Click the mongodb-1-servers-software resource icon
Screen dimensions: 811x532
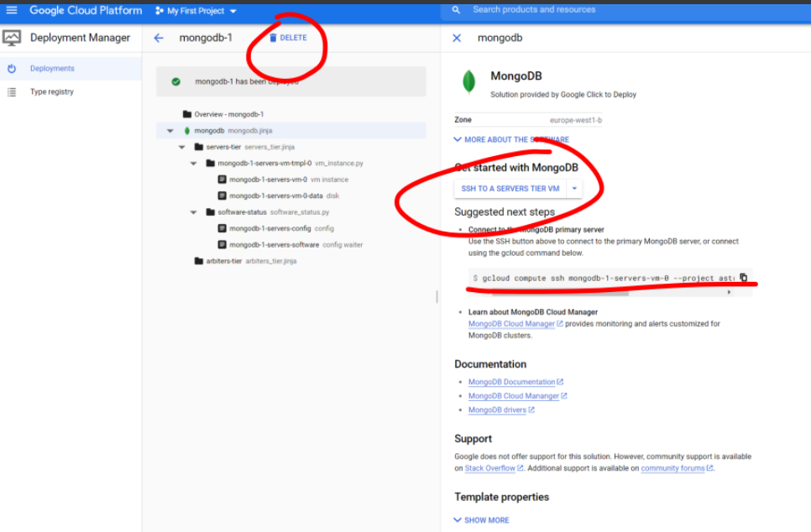[x=222, y=244]
